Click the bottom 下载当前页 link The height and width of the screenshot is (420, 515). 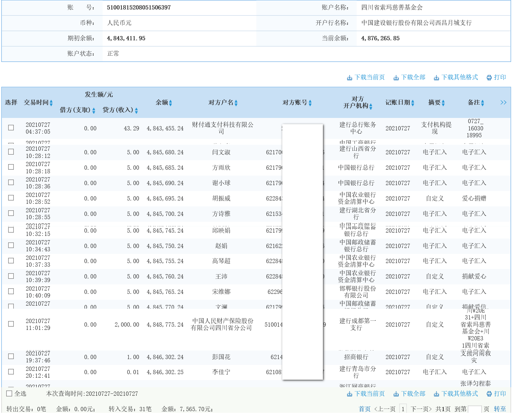366,394
